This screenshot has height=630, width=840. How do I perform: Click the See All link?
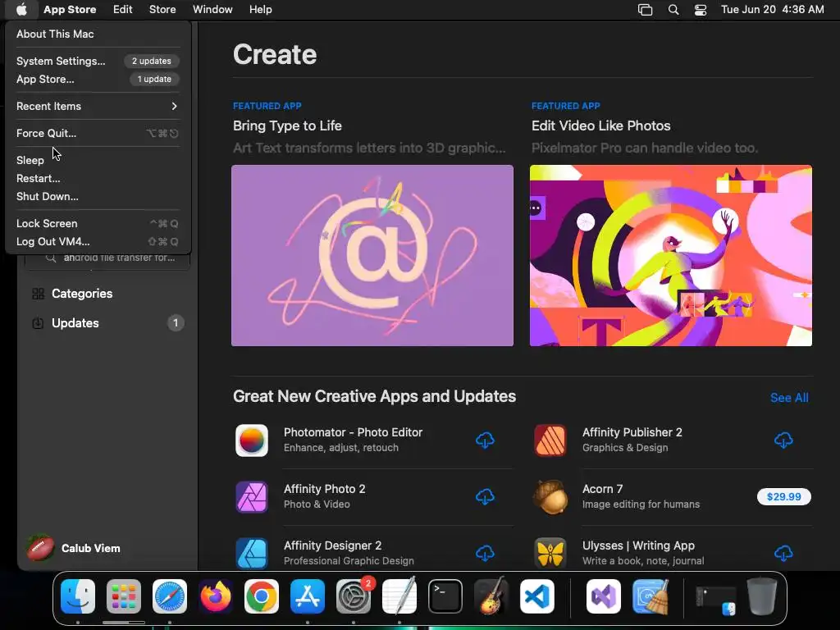point(789,398)
